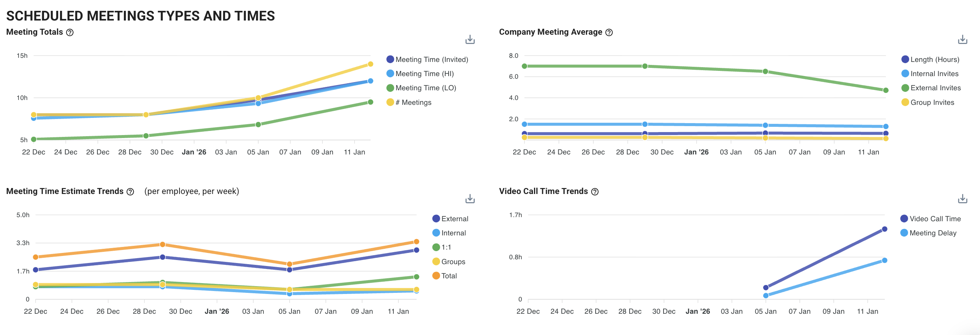Image resolution: width=980 pixels, height=335 pixels.
Task: Hide the Total series in estimate trends
Action: point(449,276)
